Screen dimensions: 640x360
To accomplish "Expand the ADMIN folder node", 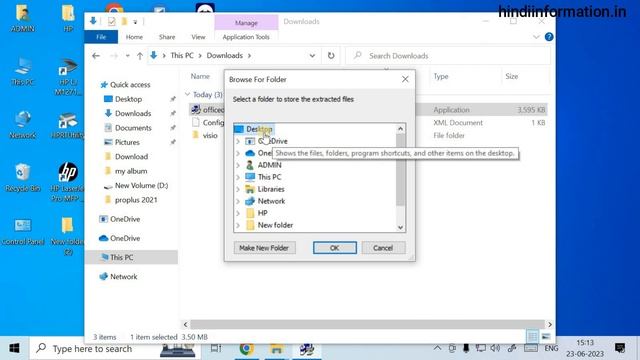I will 238,165.
